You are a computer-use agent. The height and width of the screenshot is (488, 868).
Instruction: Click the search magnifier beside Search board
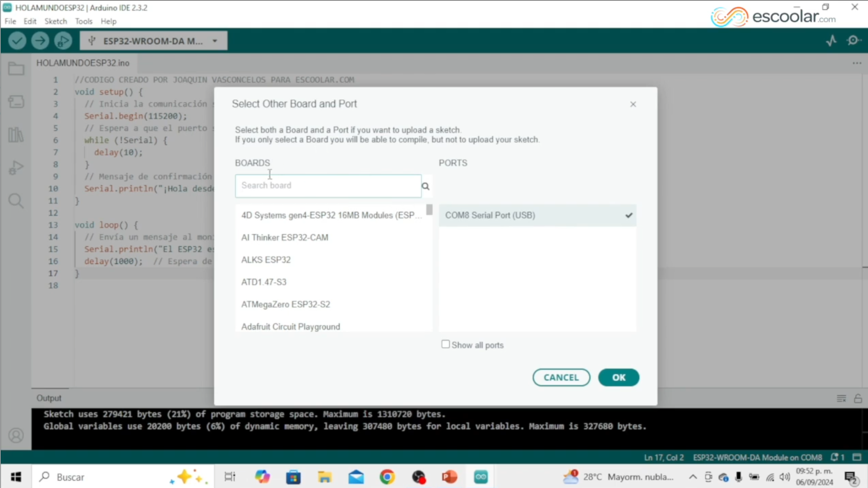click(426, 186)
